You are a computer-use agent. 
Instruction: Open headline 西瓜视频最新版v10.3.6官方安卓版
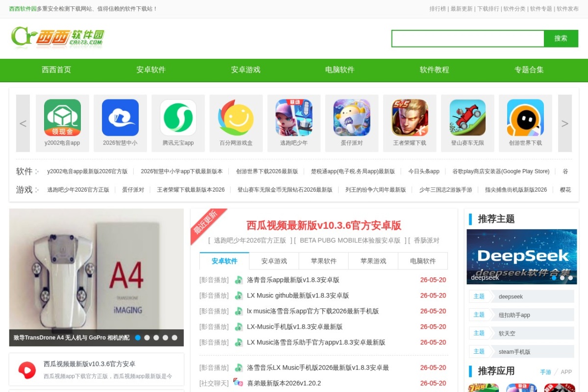[x=324, y=225]
